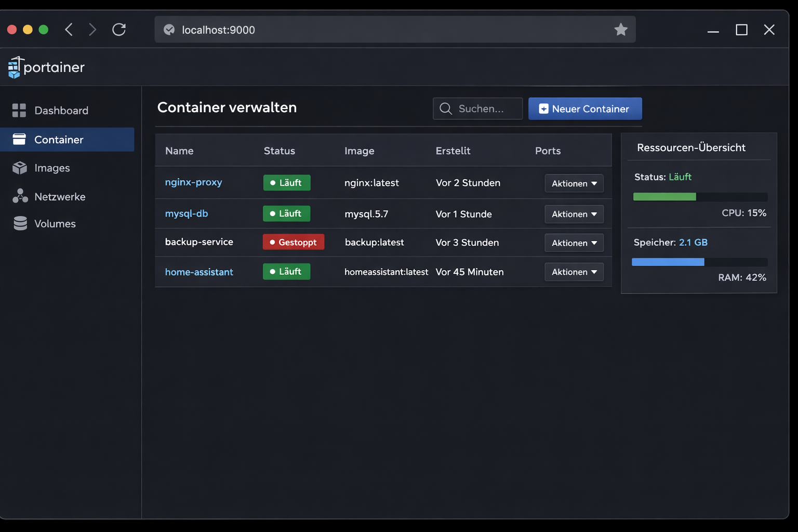This screenshot has height=532, width=798.
Task: Click the Portainer logo
Action: 46,67
